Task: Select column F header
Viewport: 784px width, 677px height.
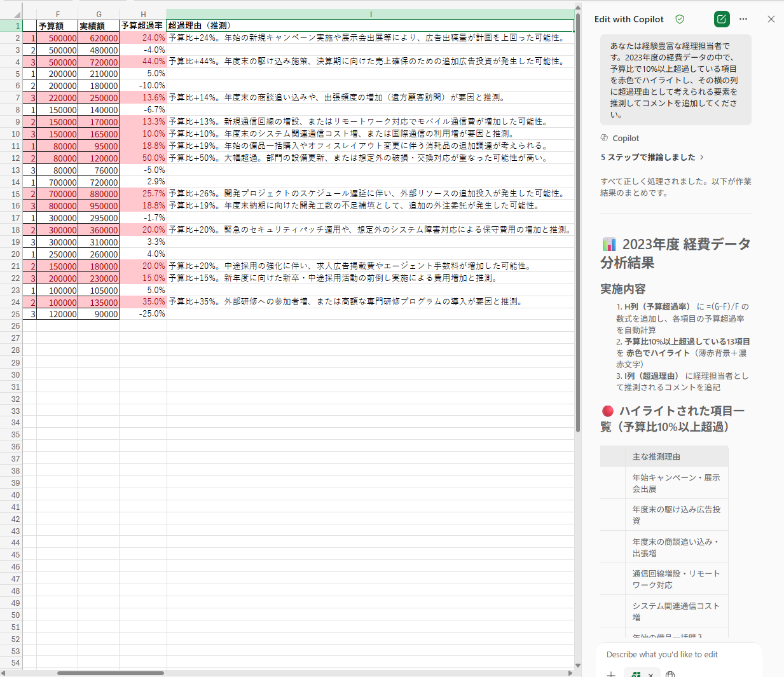Action: pyautogui.click(x=57, y=14)
